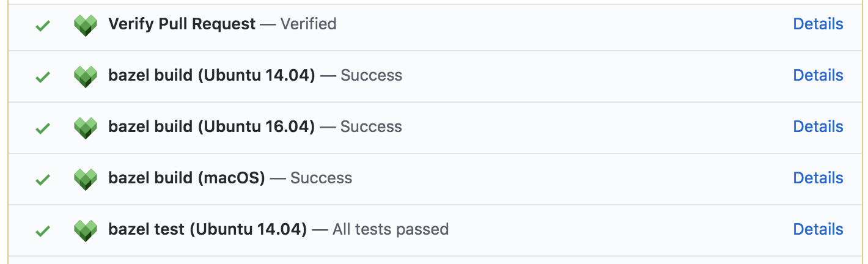Select the "Verify Pull Request" check name
Screen dimensions: 868x264
[x=182, y=24]
